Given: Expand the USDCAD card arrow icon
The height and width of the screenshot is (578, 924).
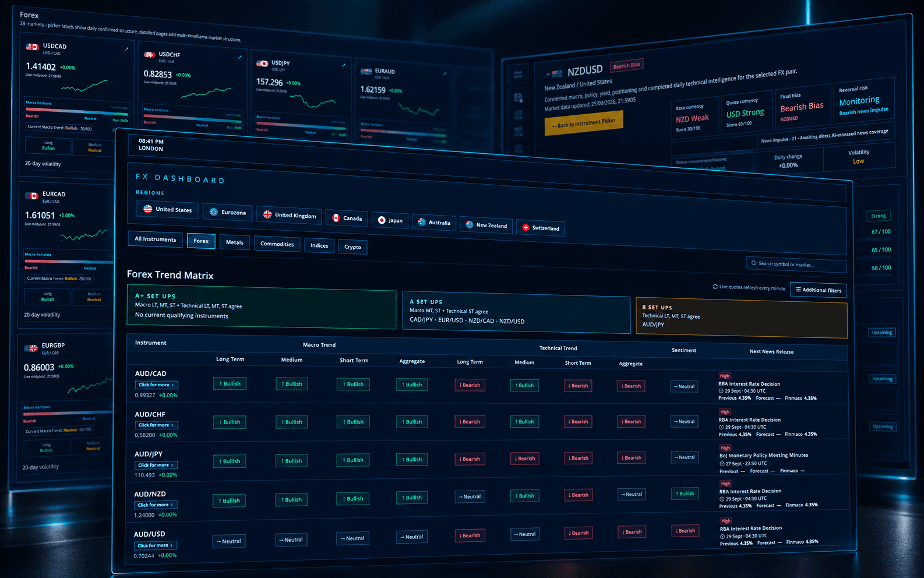Looking at the screenshot, I should pyautogui.click(x=126, y=49).
